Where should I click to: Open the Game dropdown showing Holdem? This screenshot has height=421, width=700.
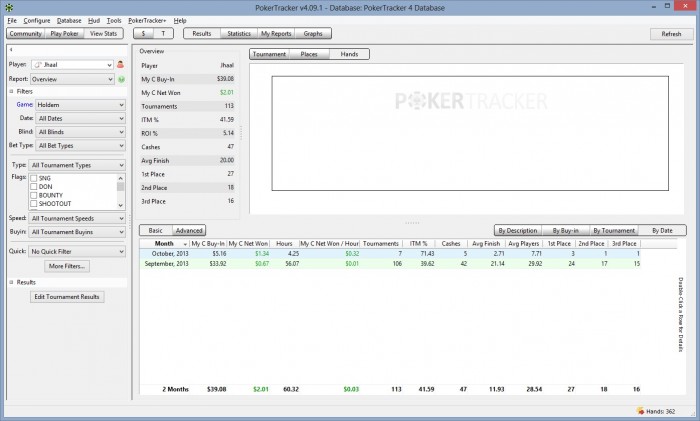pyautogui.click(x=80, y=105)
